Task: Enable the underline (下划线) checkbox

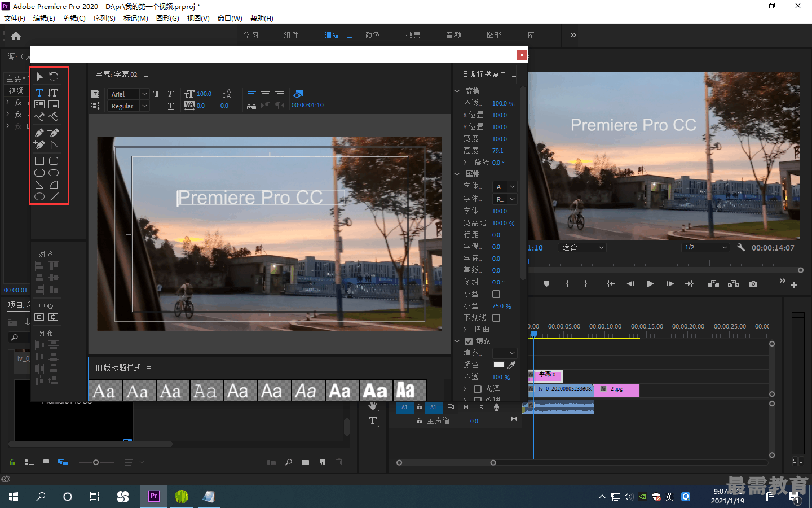Action: pos(496,318)
